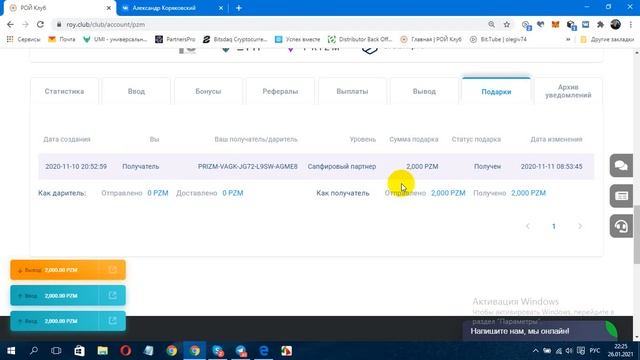Open the Другие закладки folder
The height and width of the screenshot is (360, 640).
607,39
